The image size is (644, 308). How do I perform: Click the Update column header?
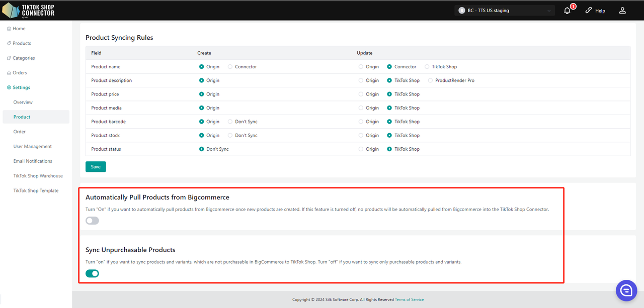[365, 53]
